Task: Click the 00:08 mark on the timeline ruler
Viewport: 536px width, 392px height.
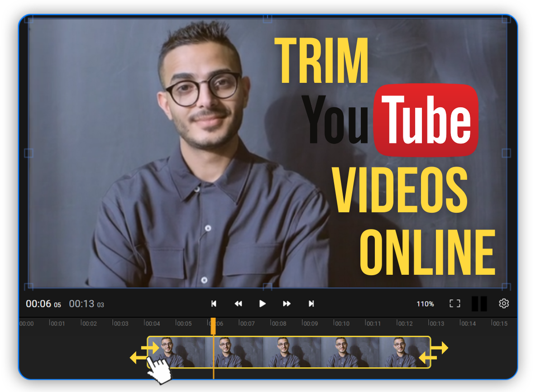Action: [278, 323]
